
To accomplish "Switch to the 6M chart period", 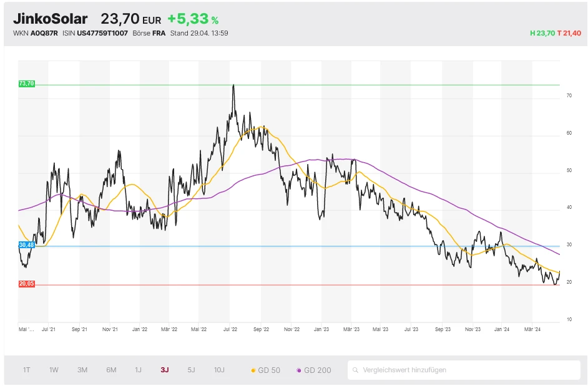I will pyautogui.click(x=111, y=370).
